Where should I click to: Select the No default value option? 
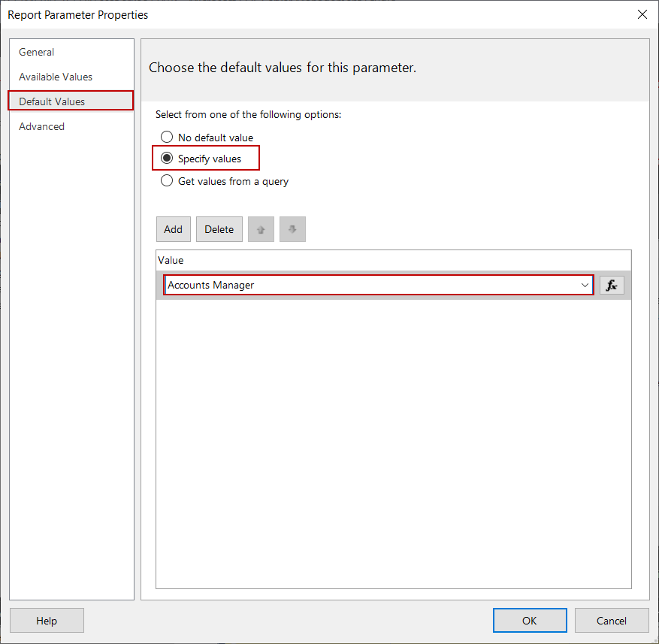point(166,137)
